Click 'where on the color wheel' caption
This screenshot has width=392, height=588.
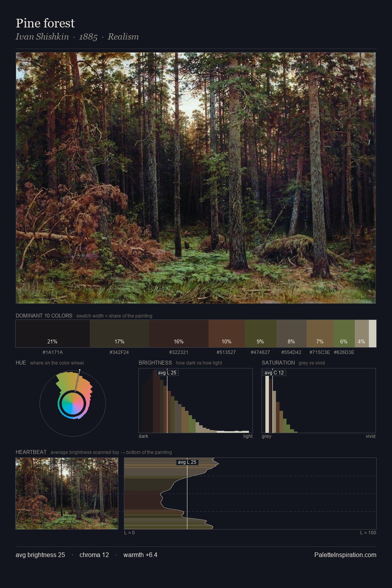(57, 363)
